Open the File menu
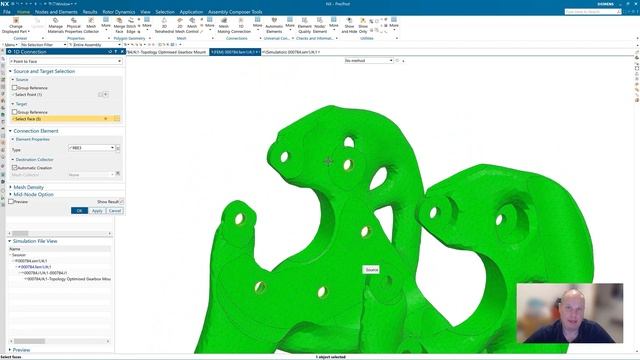 click(7, 12)
